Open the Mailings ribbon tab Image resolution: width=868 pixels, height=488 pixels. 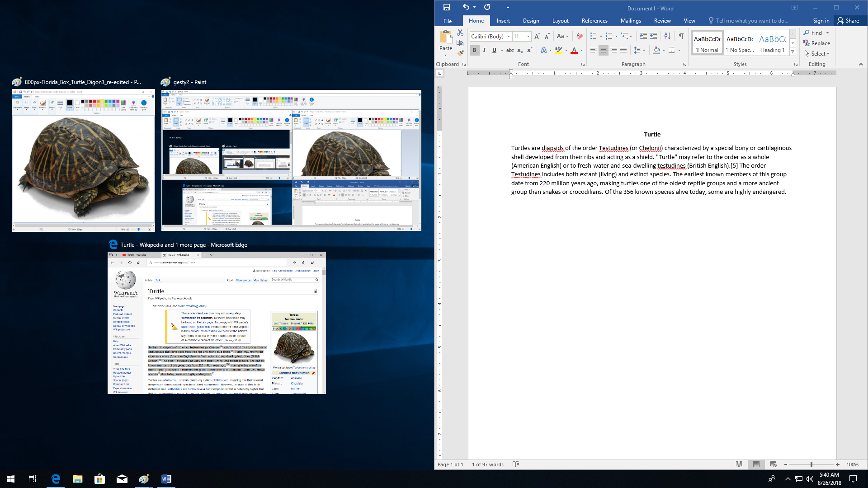click(x=631, y=20)
